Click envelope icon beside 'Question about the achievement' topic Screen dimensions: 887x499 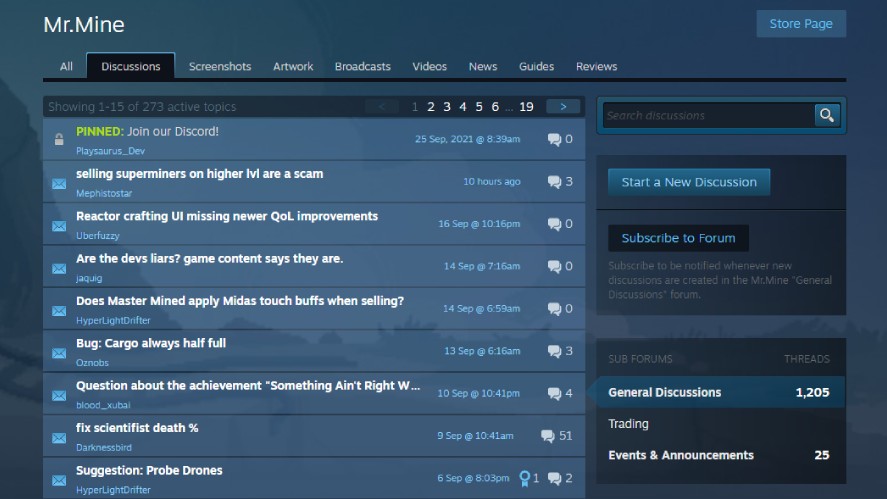point(59,396)
